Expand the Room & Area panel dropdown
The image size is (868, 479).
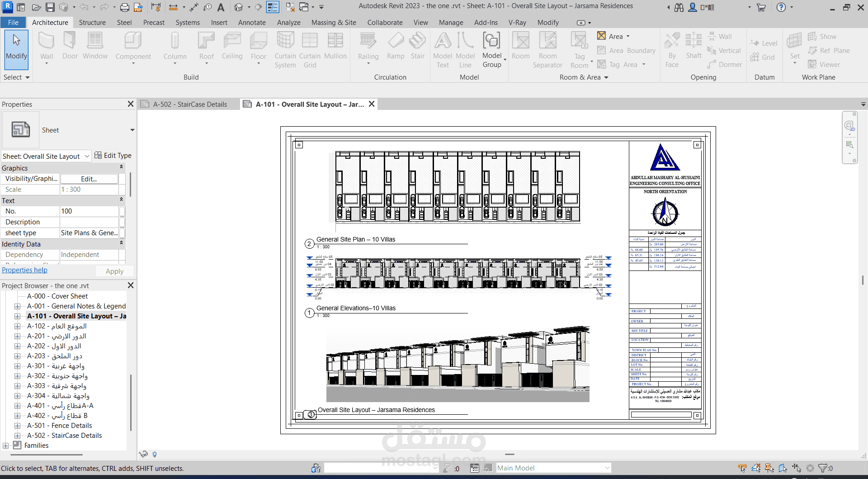[x=606, y=77]
